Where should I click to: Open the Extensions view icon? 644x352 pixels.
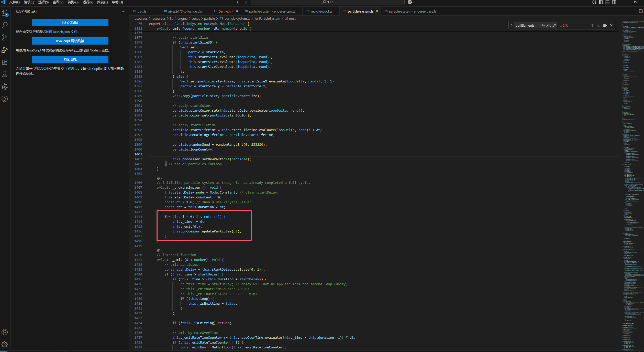coord(5,62)
